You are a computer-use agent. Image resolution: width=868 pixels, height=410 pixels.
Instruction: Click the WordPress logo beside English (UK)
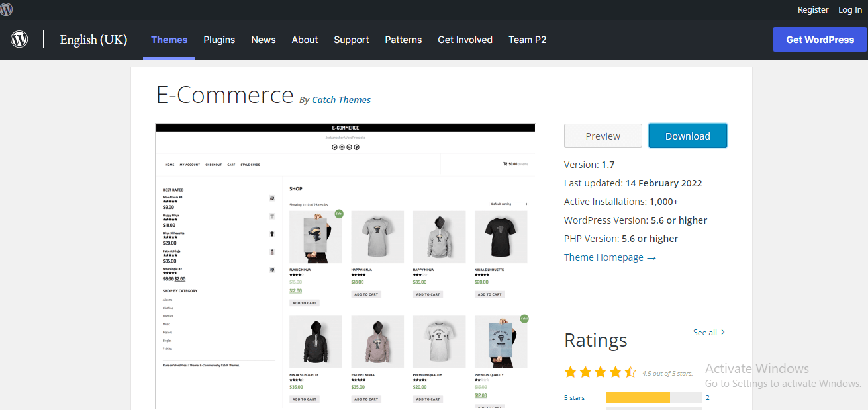point(19,40)
